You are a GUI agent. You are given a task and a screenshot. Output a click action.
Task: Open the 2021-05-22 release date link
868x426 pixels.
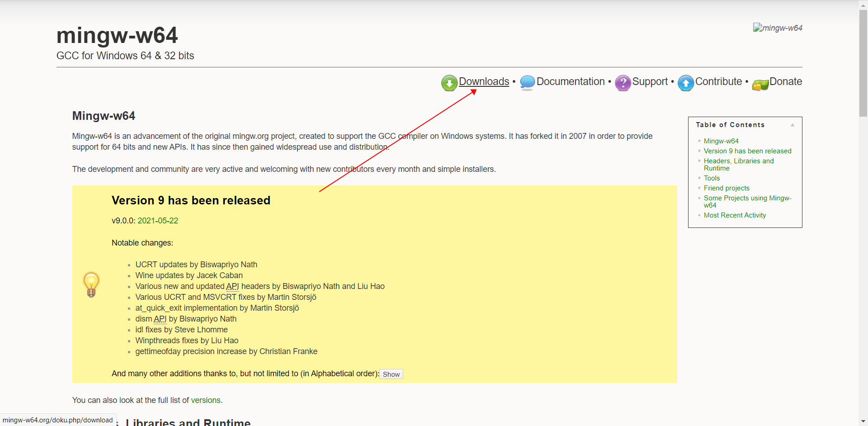click(158, 221)
